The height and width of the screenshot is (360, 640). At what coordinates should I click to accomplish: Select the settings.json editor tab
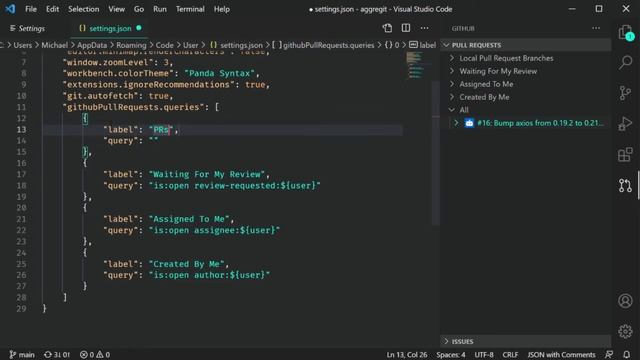pyautogui.click(x=109, y=28)
